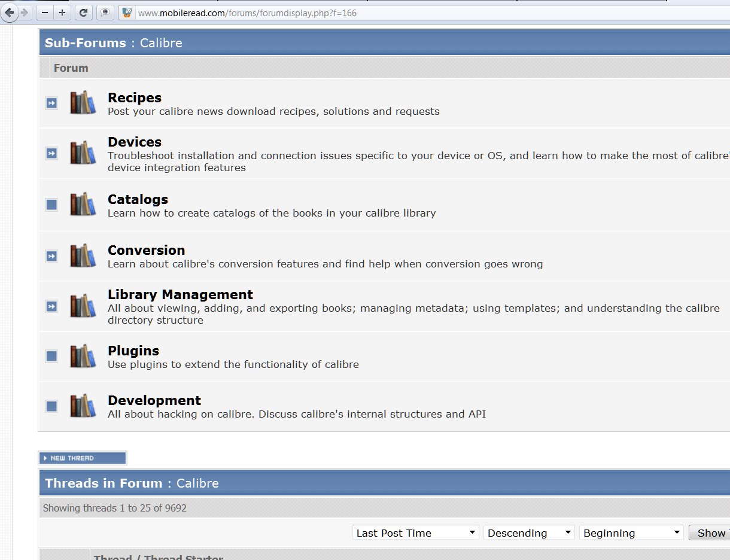The image size is (730, 560).
Task: Click the books icon beside Development
Action: tap(83, 406)
